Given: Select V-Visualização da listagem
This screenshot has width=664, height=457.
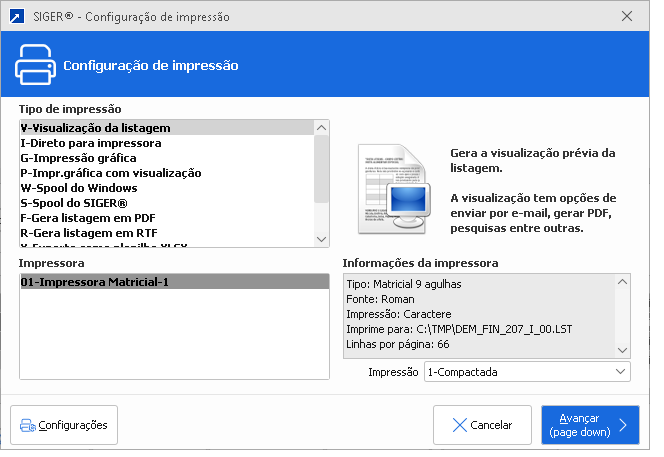Looking at the screenshot, I should (167, 128).
